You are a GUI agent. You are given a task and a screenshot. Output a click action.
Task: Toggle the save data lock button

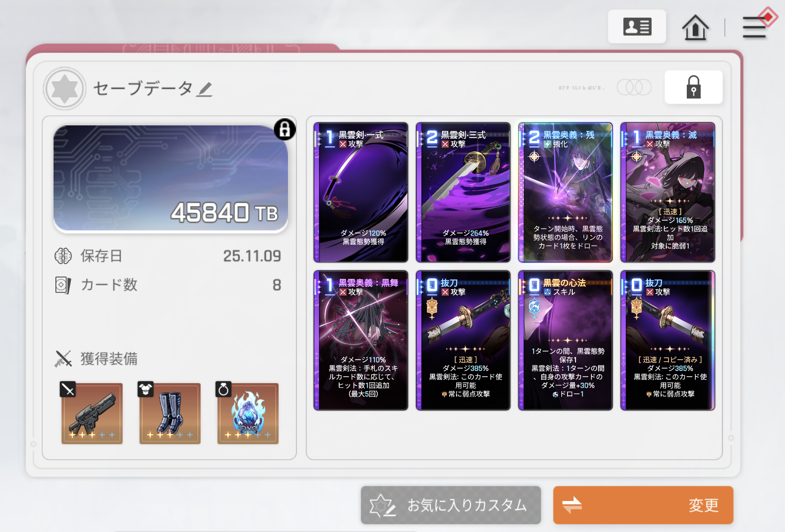[693, 87]
